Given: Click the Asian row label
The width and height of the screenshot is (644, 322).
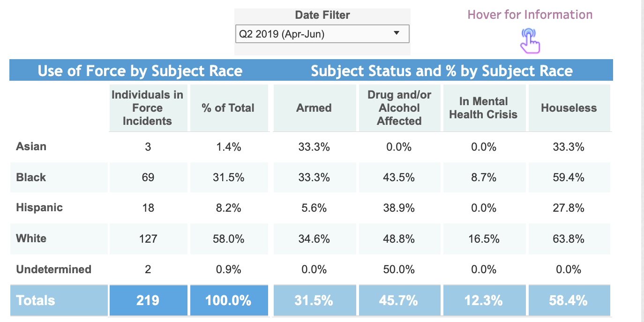Looking at the screenshot, I should click(x=31, y=146).
